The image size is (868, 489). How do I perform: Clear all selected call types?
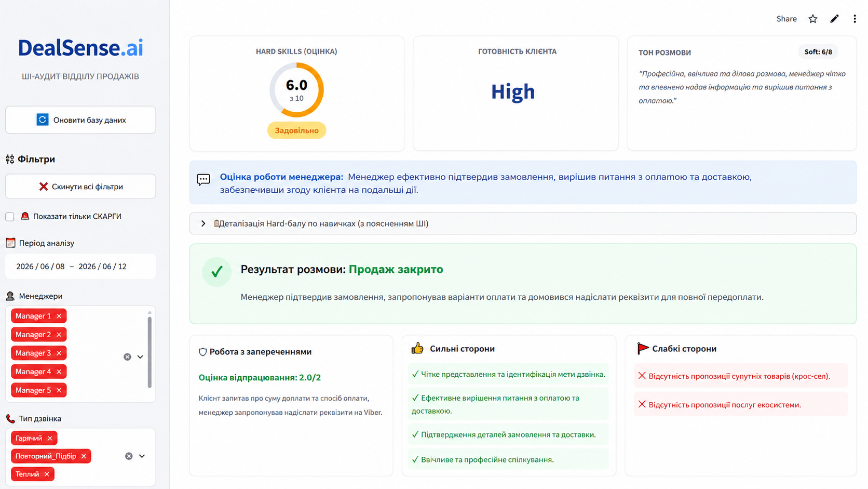[x=129, y=456]
